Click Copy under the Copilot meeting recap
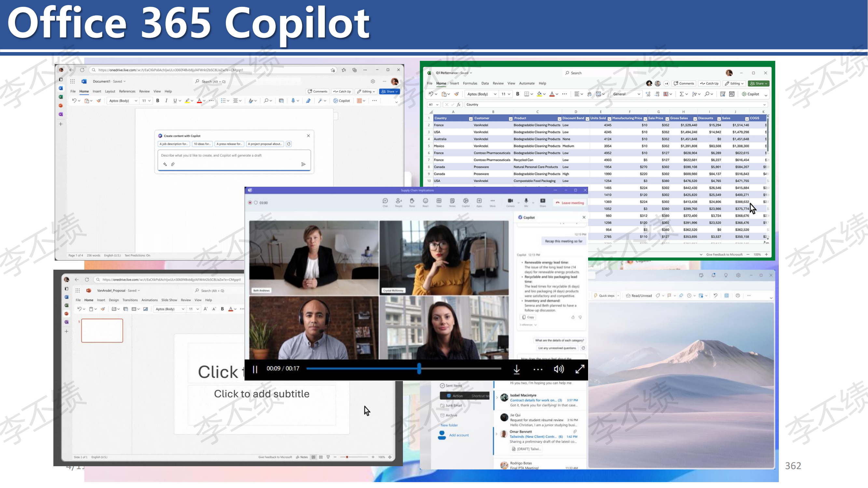Image resolution: width=868 pixels, height=488 pixels. coord(528,317)
